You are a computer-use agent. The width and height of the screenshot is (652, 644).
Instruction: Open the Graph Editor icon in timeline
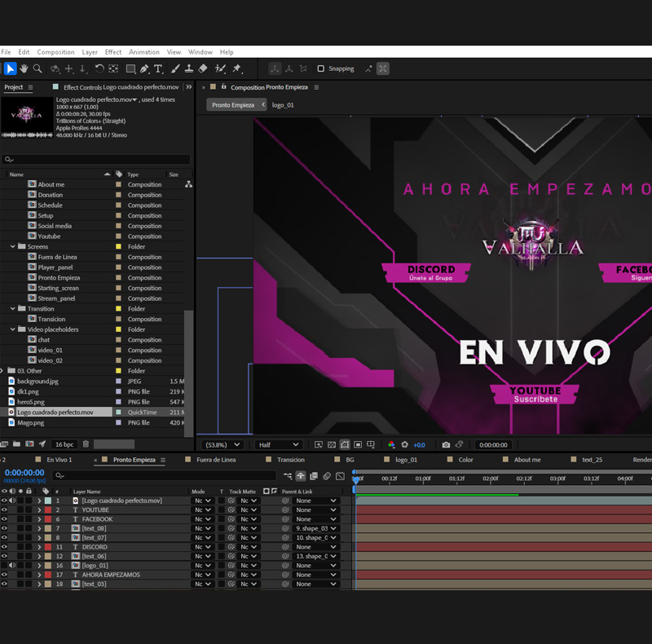click(x=340, y=476)
